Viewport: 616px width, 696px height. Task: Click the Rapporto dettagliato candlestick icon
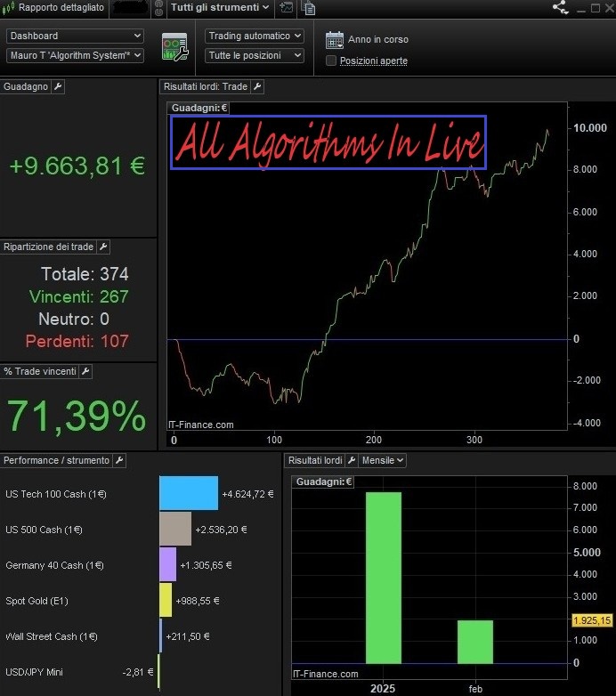[8, 8]
